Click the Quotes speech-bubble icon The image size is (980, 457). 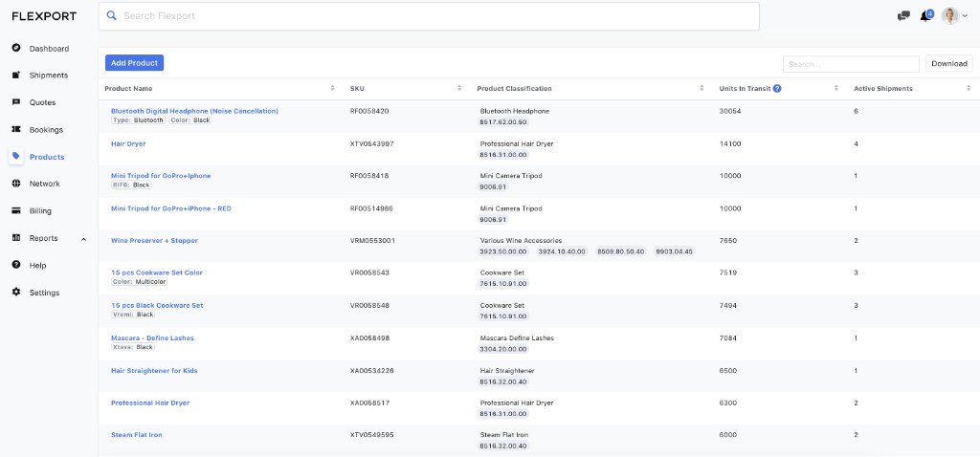(x=16, y=101)
